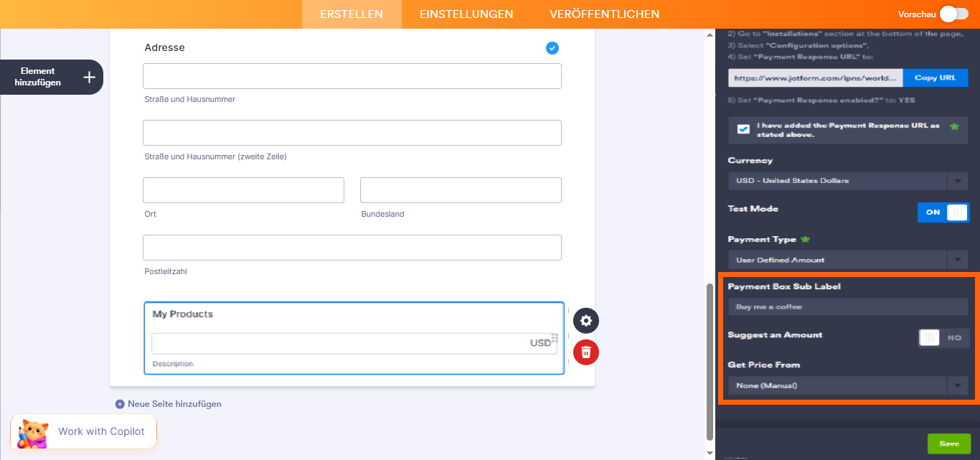Enable Suggest an Amount
Viewport: 980px width, 460px height.
[x=943, y=337]
